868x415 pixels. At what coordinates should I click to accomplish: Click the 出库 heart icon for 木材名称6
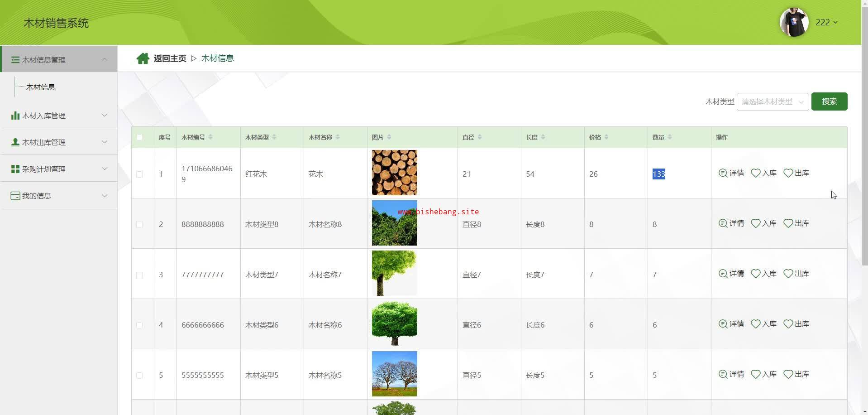coord(788,324)
